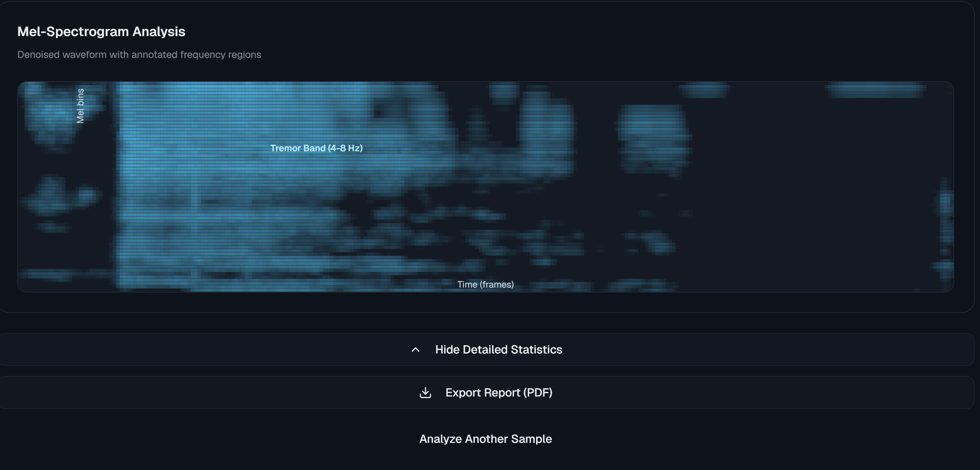Viewport: 980px width, 470px height.
Task: Collapse the Hide Detailed Statistics section
Action: (x=498, y=350)
